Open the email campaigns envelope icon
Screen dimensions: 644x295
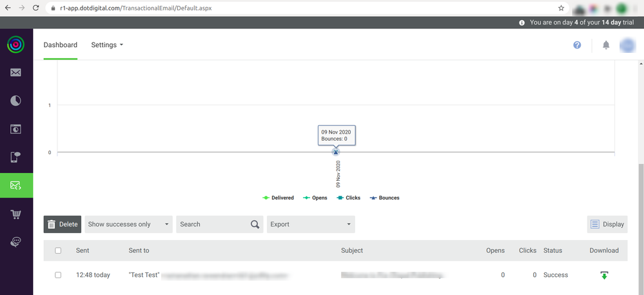click(x=15, y=72)
